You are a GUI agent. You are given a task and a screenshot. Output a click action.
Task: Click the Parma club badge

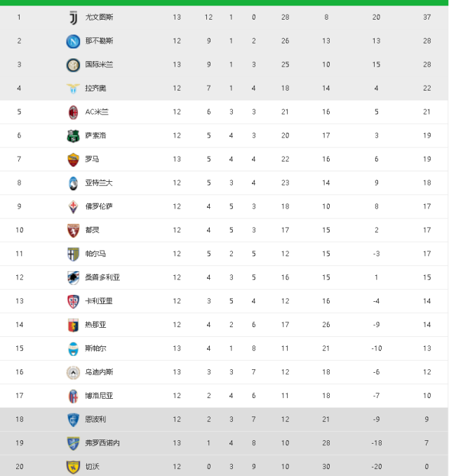(x=73, y=254)
